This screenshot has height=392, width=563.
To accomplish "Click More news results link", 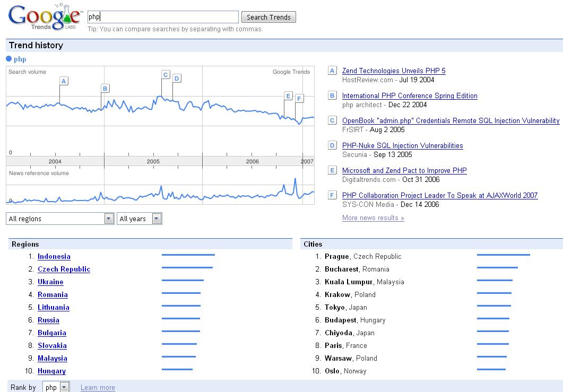I will point(373,218).
